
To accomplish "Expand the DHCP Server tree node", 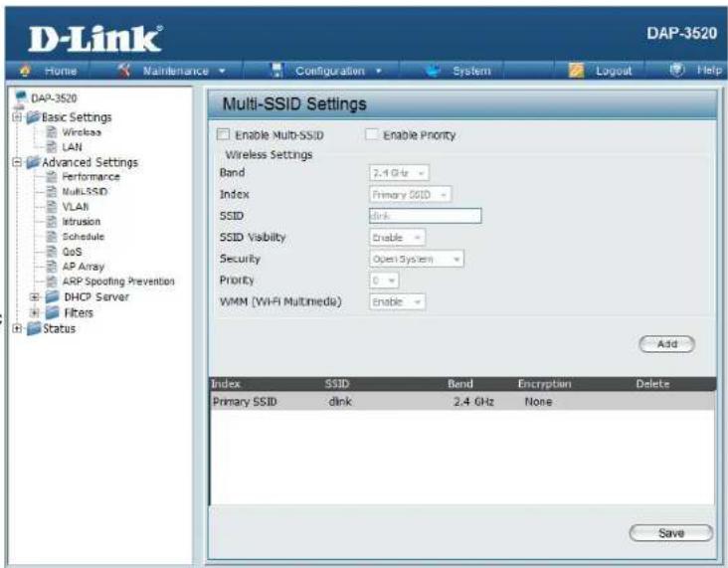I will pos(35,296).
